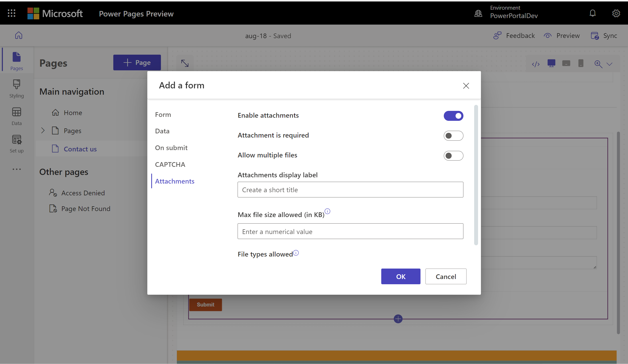Select CAPTCHA tab in form settings
Image resolution: width=628 pixels, height=364 pixels.
[x=170, y=164]
